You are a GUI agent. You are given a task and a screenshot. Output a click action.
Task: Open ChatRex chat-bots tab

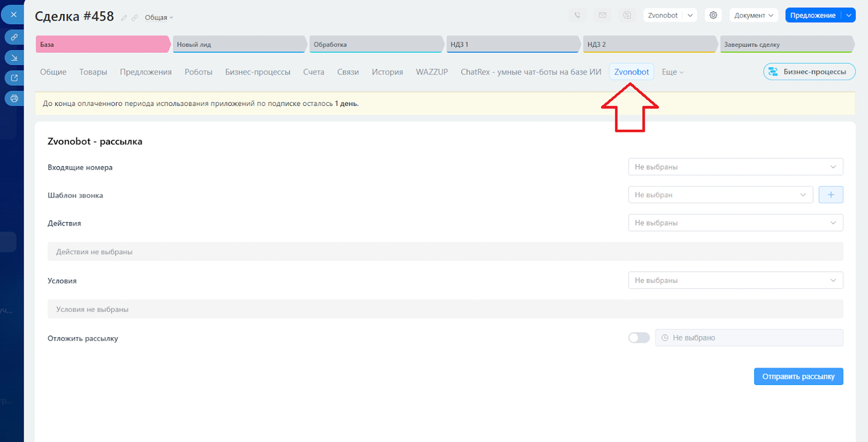pyautogui.click(x=531, y=72)
